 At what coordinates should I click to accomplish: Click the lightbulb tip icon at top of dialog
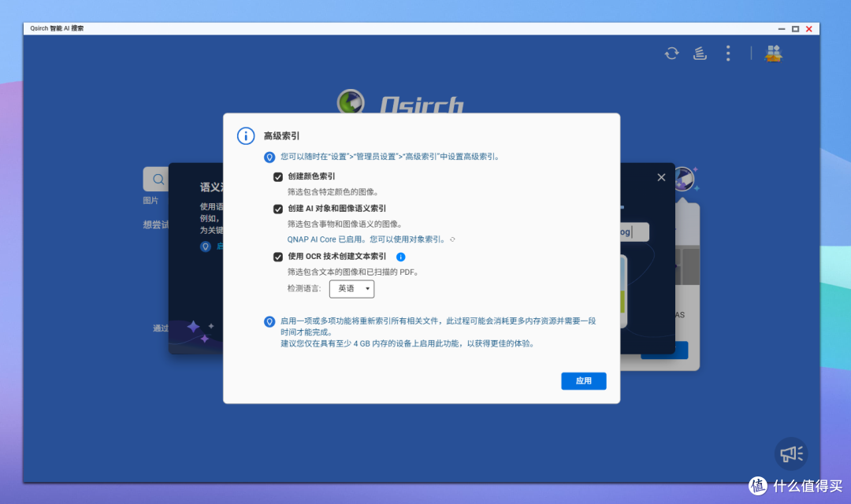pos(269,157)
